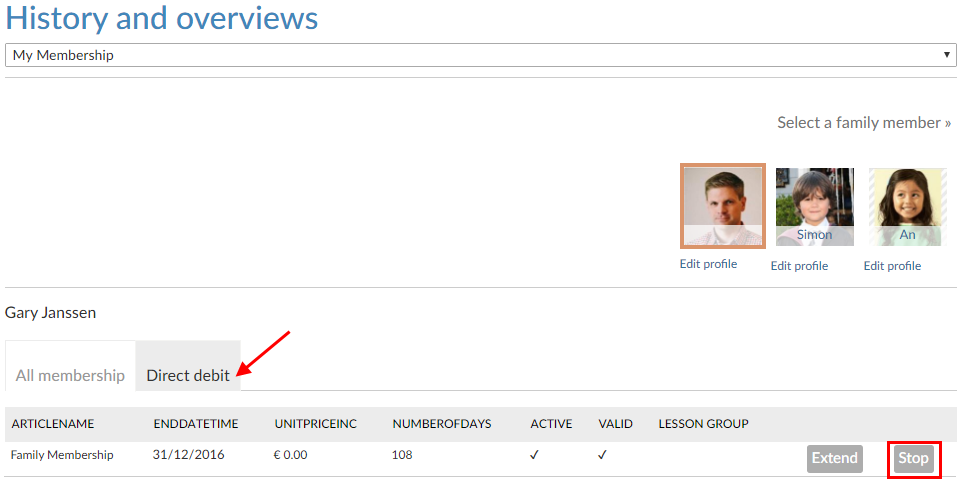Click the checkmark in the VALID column
This screenshot has height=483, width=961.
coord(603,455)
